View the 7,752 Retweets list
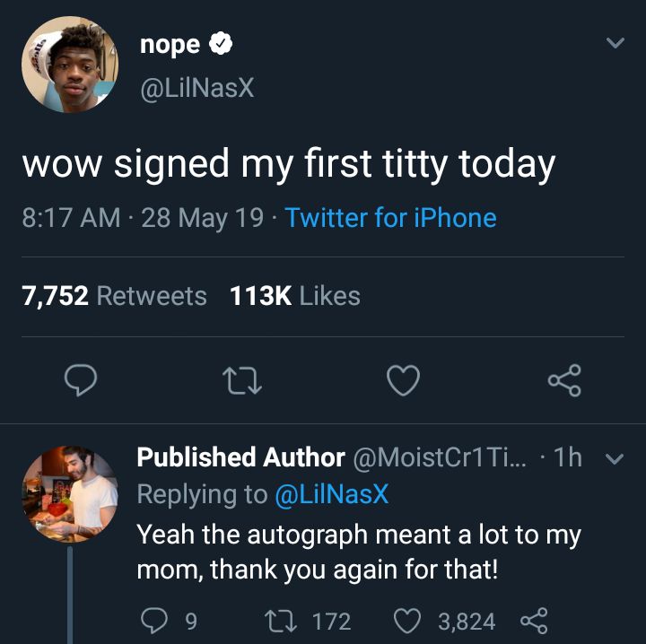The width and height of the screenshot is (646, 644). [114, 296]
